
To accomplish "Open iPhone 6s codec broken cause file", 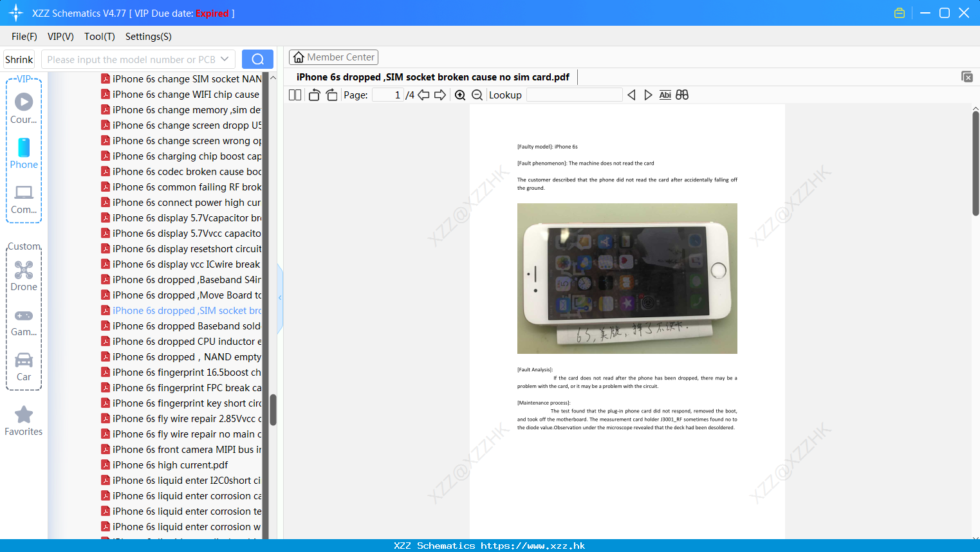I will [x=181, y=172].
